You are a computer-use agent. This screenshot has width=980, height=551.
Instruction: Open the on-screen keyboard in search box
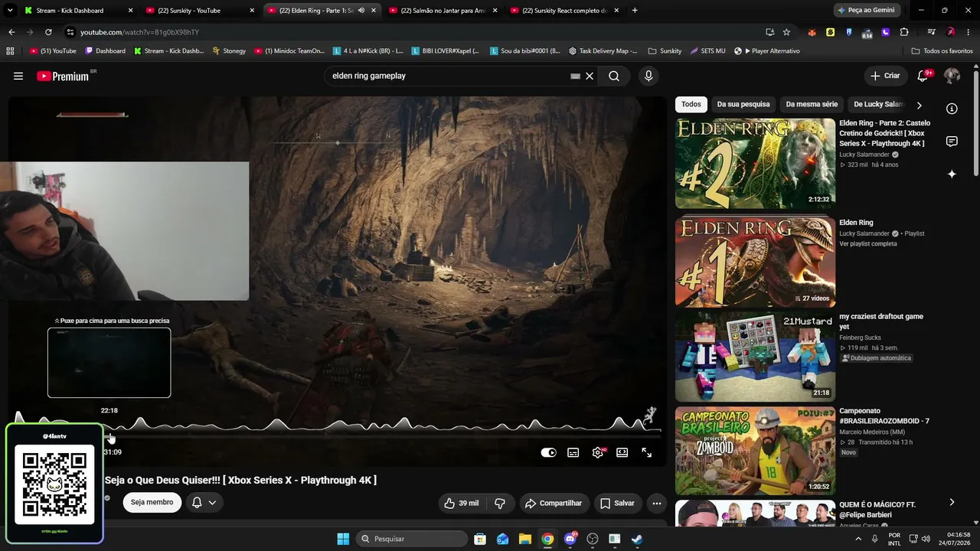point(576,76)
